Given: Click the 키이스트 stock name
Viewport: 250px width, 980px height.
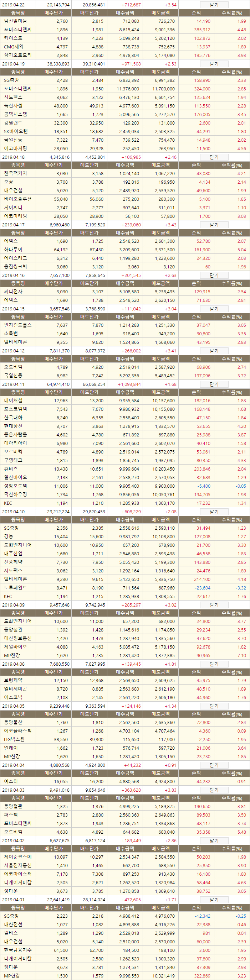Looking at the screenshot, I should coord(13,38).
